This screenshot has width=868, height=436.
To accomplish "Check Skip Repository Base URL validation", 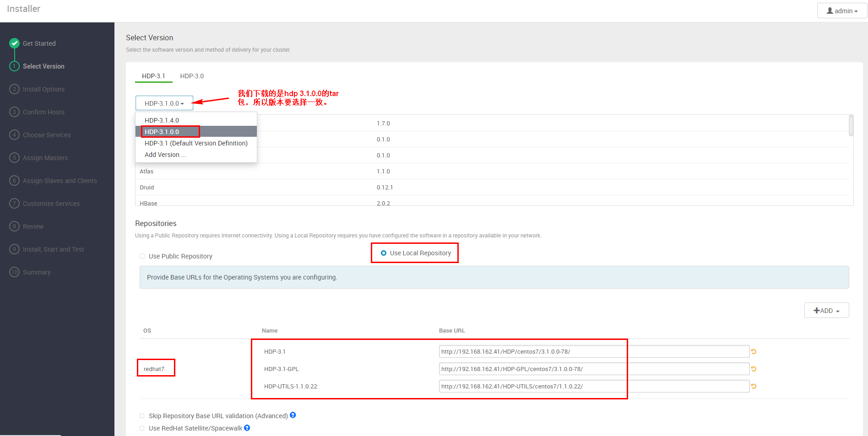I will [142, 416].
